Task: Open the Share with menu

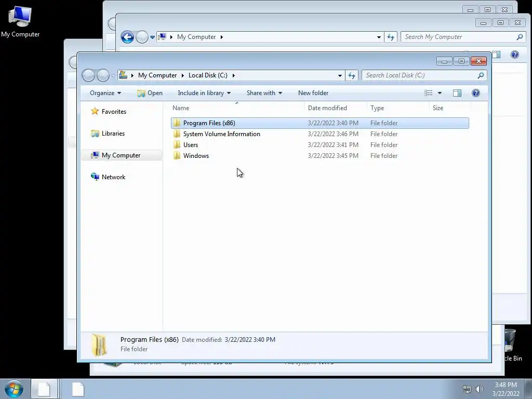Action: (x=264, y=93)
